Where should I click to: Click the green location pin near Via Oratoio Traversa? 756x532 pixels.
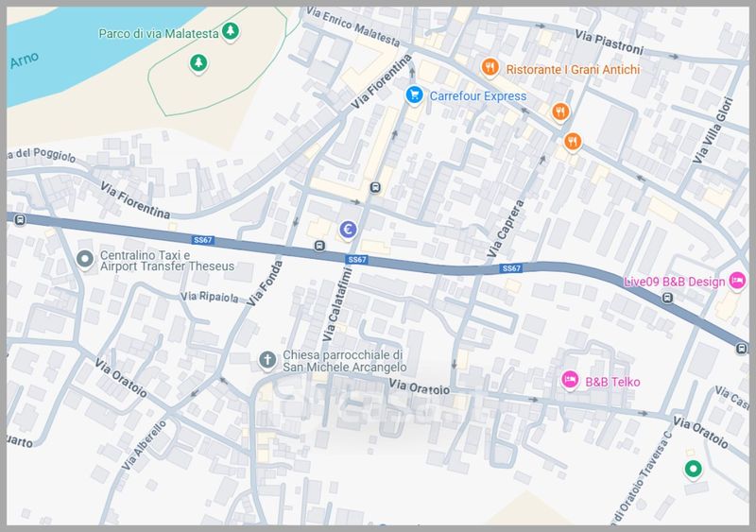click(693, 469)
